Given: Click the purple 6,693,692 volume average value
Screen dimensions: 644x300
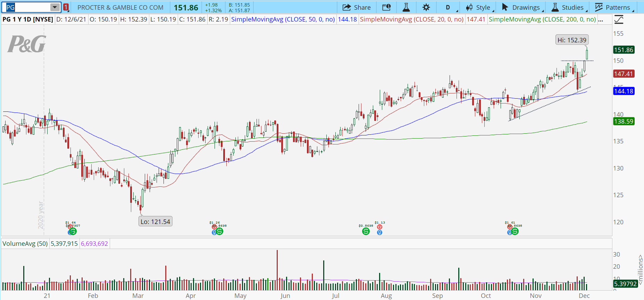Looking at the screenshot, I should (94, 244).
